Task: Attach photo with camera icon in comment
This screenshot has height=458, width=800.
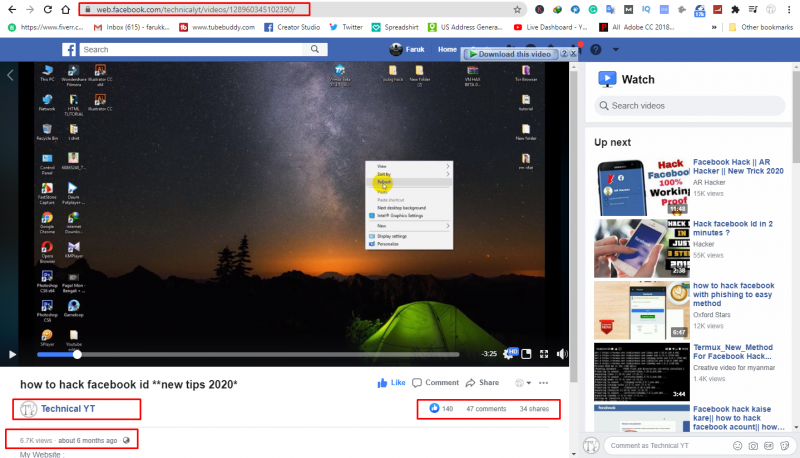Action: 753,445
